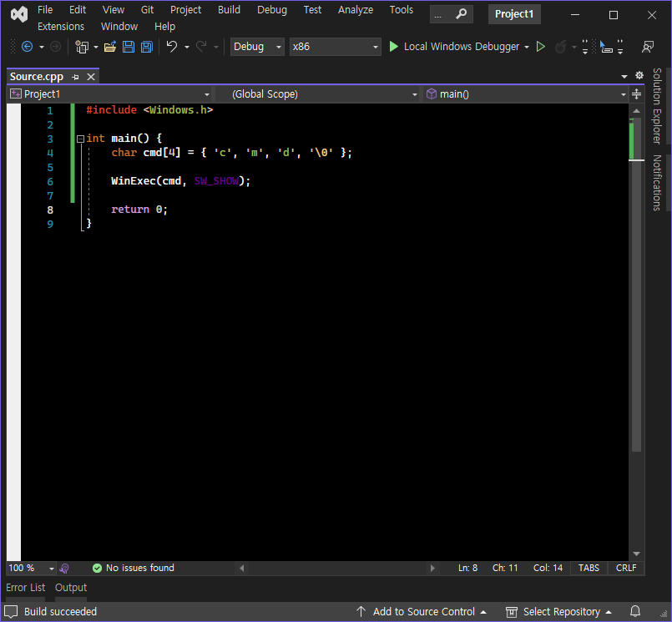Click the Visual Studio logo icon
Image resolution: width=672 pixels, height=622 pixels.
click(19, 14)
